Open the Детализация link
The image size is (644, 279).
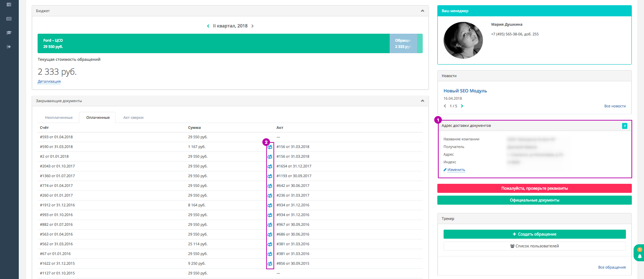point(49,81)
